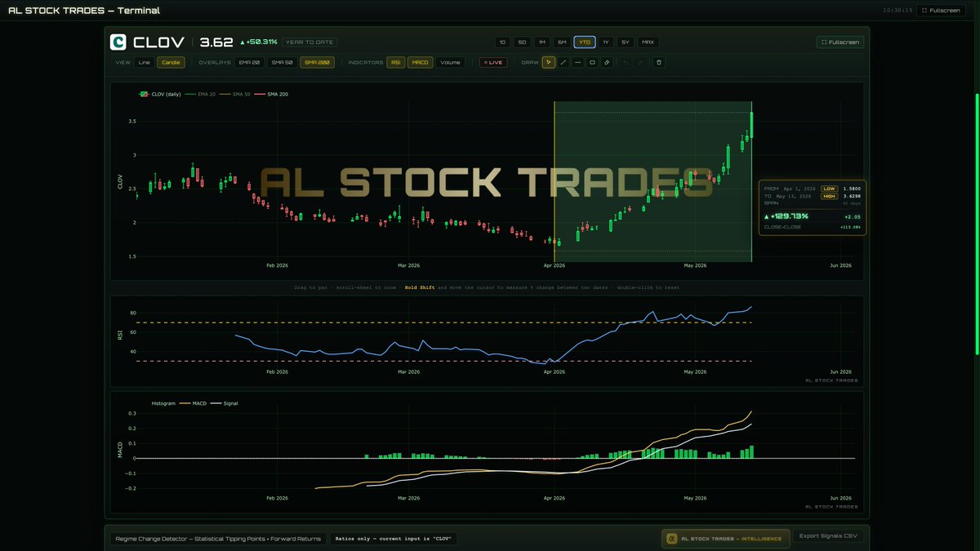Select the trend line draw tool
This screenshot has width=980, height=551.
[x=563, y=62]
